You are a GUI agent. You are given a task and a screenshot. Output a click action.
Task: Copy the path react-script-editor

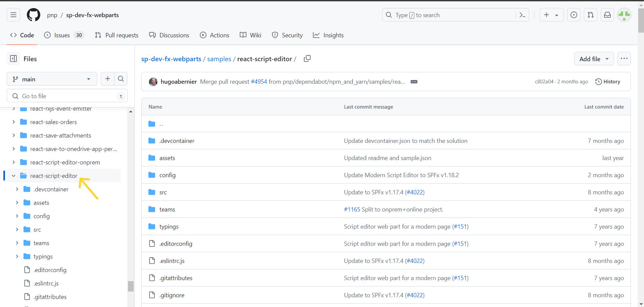click(x=307, y=59)
